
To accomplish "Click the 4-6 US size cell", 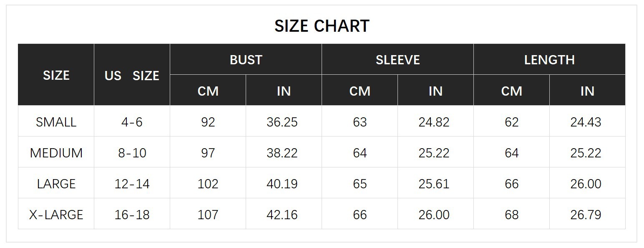I will (x=132, y=122).
